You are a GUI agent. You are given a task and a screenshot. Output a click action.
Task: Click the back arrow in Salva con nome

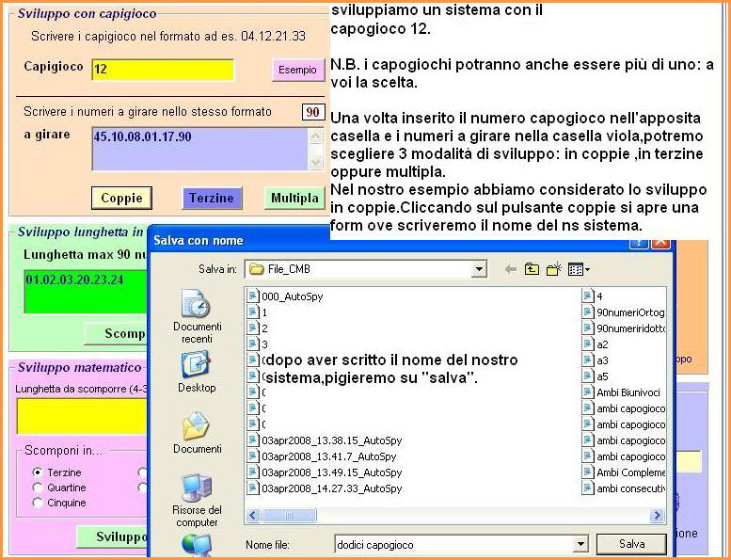click(x=510, y=270)
